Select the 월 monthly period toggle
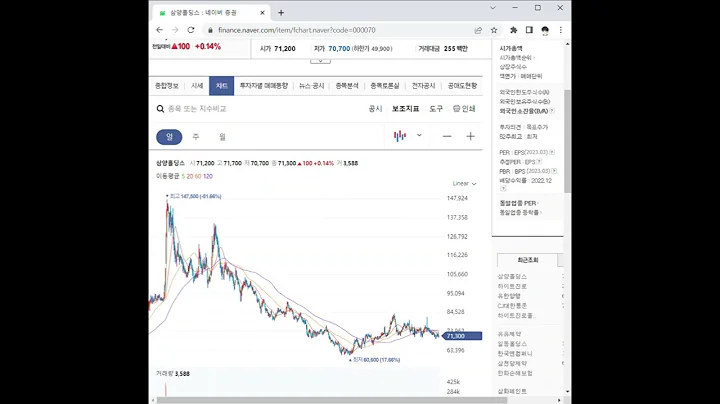The width and height of the screenshot is (720, 404). (222, 137)
